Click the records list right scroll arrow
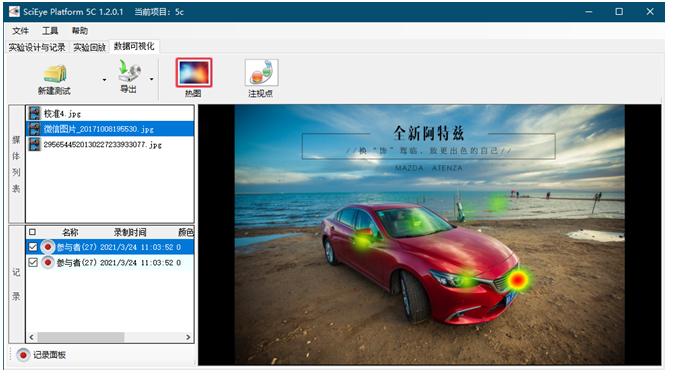Screen dimensions: 673x375 pyautogui.click(x=188, y=337)
